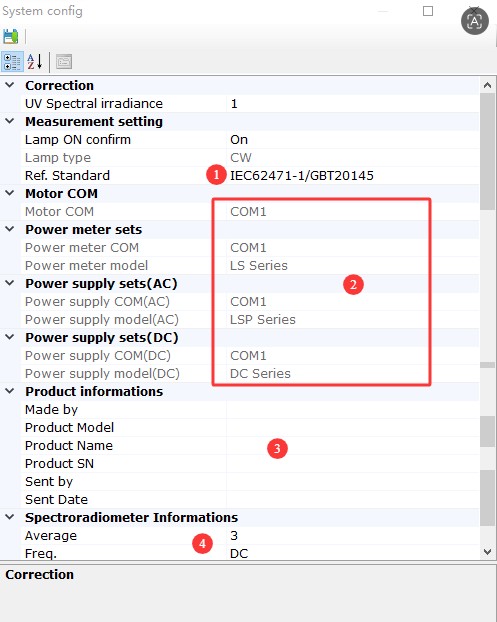Collapse Power supply sets(AC) group
Viewport: 497px width, 622px height.
tap(10, 283)
